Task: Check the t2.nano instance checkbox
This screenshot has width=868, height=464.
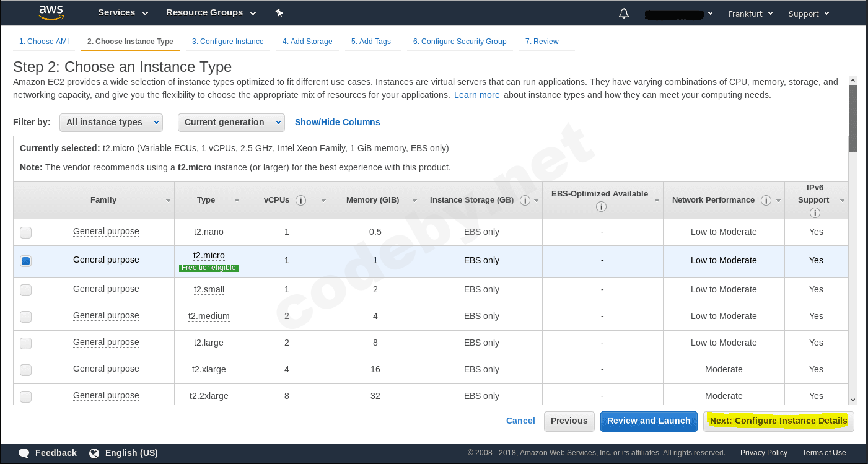Action: [x=25, y=232]
